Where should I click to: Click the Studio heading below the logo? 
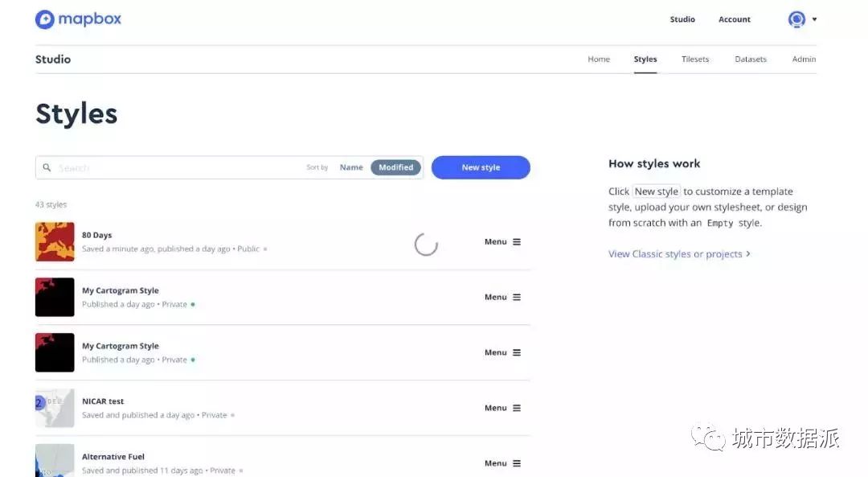coord(53,60)
